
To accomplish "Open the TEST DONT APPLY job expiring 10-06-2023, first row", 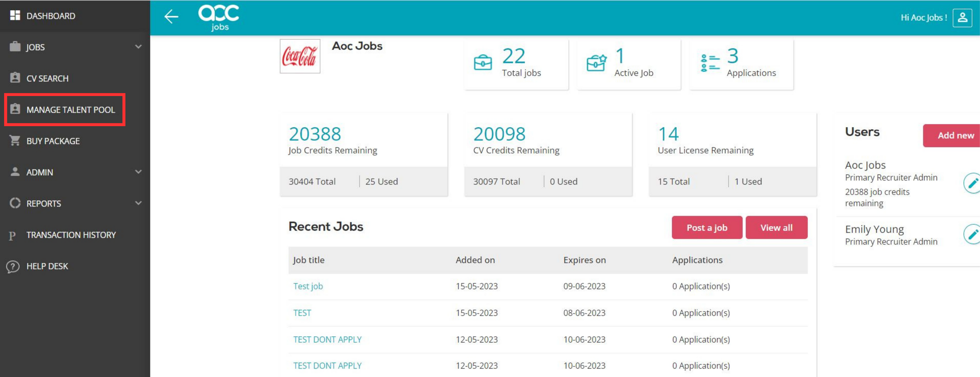I will click(327, 339).
